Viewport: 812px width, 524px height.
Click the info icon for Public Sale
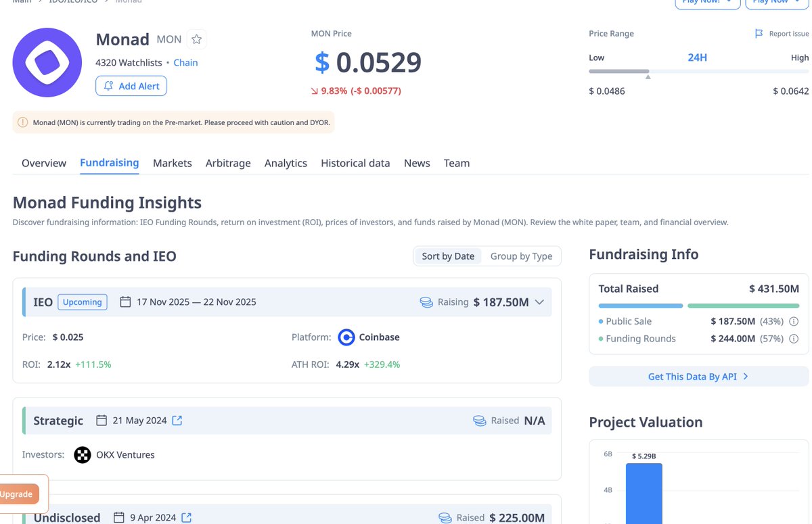(x=794, y=321)
